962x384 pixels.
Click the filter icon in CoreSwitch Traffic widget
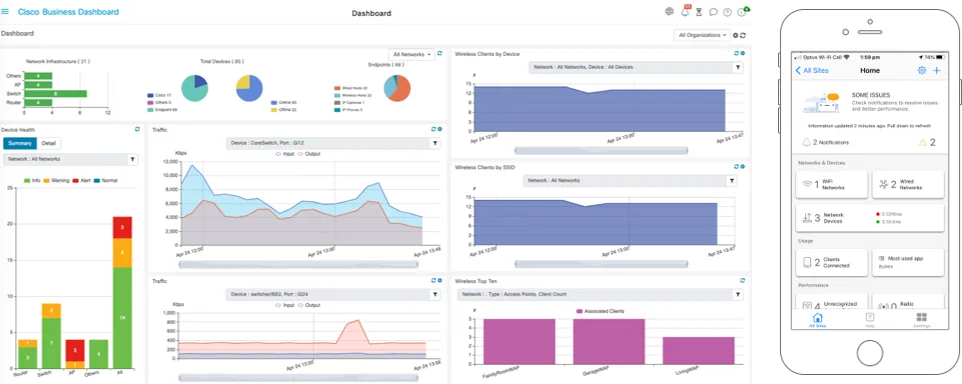(435, 143)
